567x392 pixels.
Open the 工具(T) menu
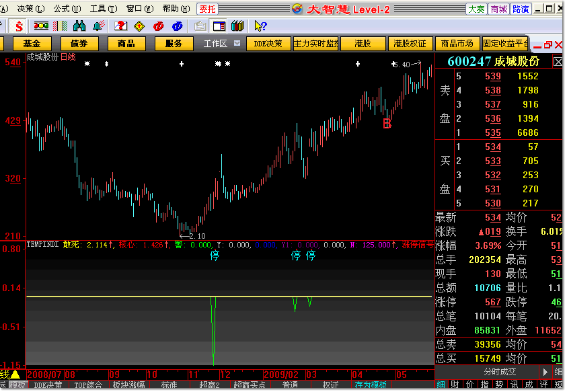(x=104, y=9)
